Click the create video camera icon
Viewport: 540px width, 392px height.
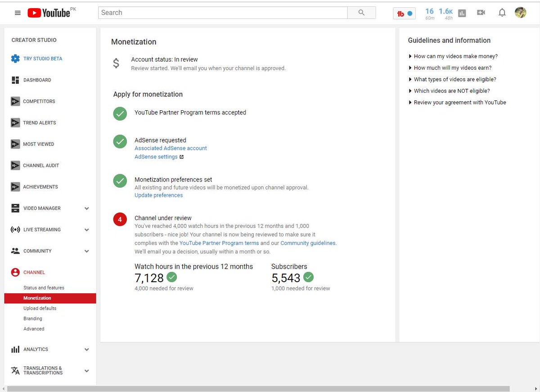click(x=481, y=13)
